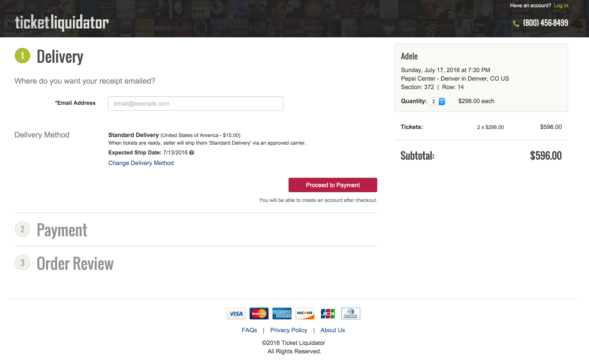589x364 pixels.
Task: Open Change Delivery Method link
Action: (x=141, y=163)
